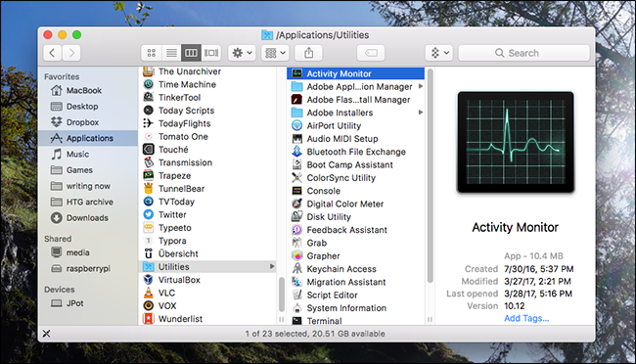The image size is (636, 364).
Task: Select the JPot device
Action: pyautogui.click(x=75, y=303)
